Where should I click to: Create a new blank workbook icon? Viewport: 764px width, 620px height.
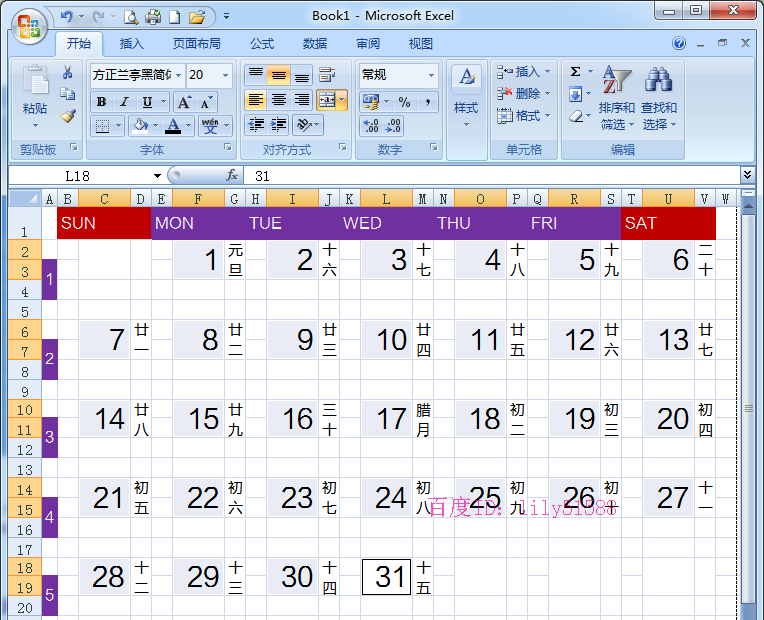click(x=174, y=18)
